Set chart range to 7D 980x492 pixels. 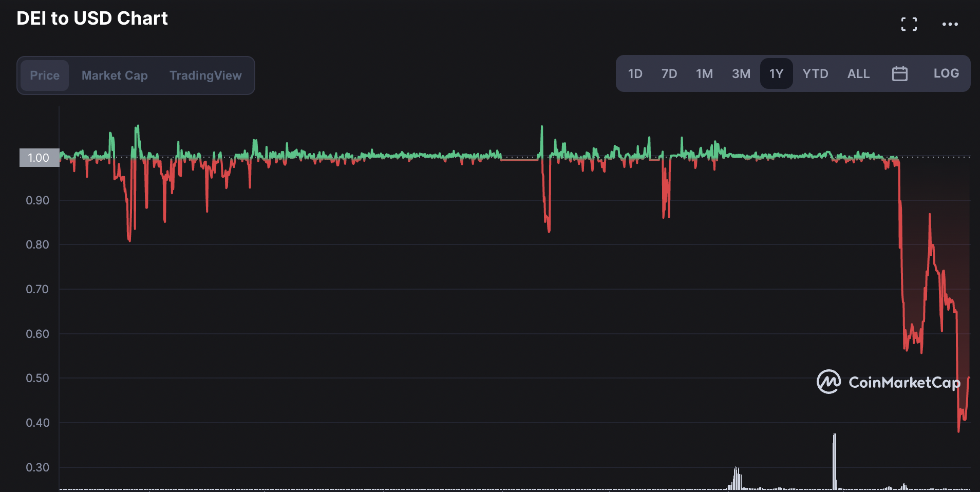[669, 73]
